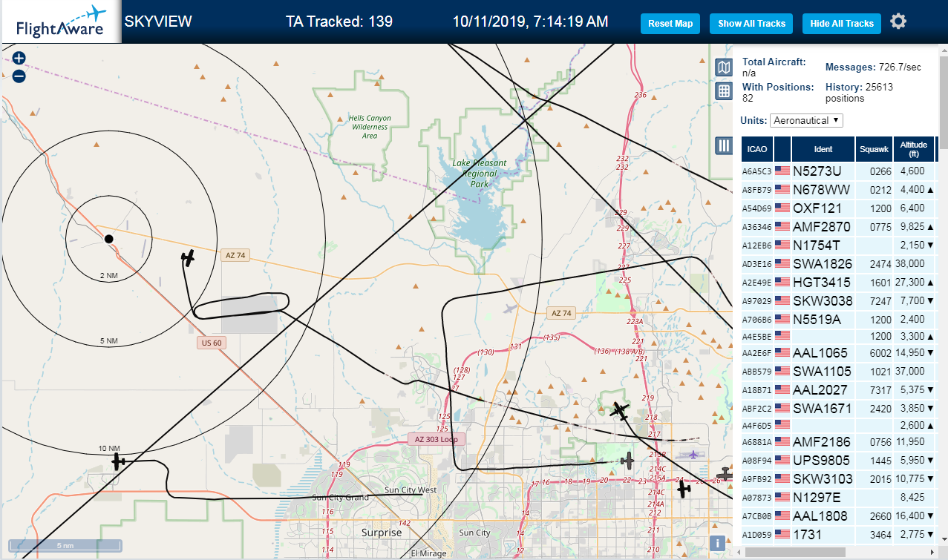Click ICAO code A6A5C3
Screen dimensions: 948x560
pos(757,171)
